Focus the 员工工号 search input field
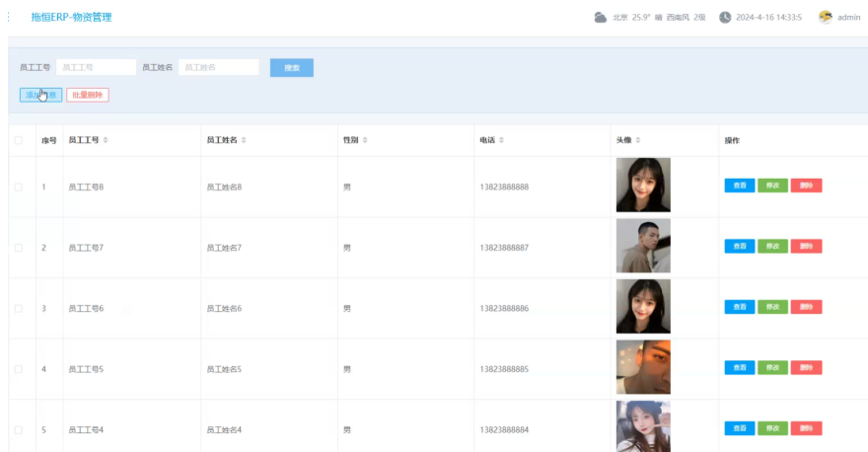Viewport: 868px width, 452px height. pos(96,67)
